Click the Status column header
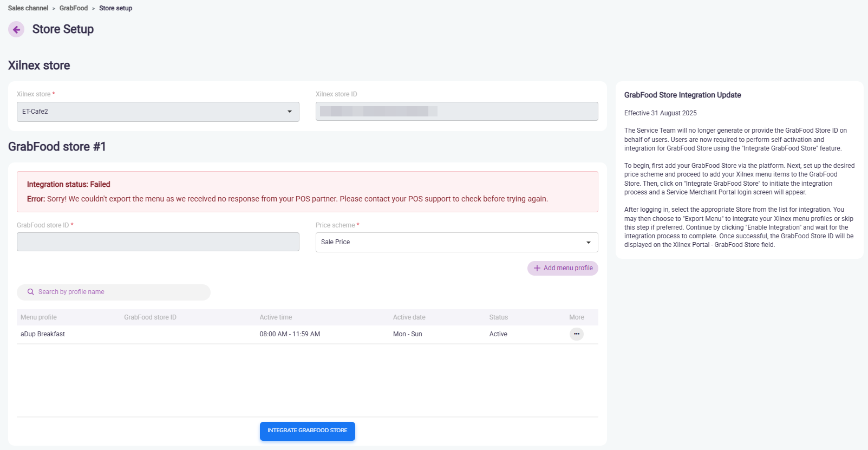Screen dimensions: 868x450 [x=498, y=317]
